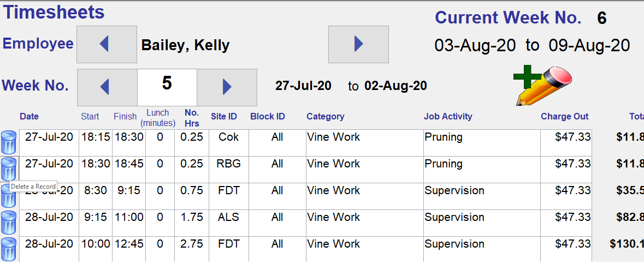Click No. Hrs value 1.75
Screen dimensions: 644x264
pos(192,218)
